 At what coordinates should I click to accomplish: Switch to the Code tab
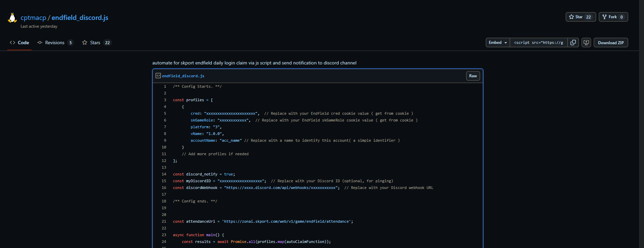20,43
